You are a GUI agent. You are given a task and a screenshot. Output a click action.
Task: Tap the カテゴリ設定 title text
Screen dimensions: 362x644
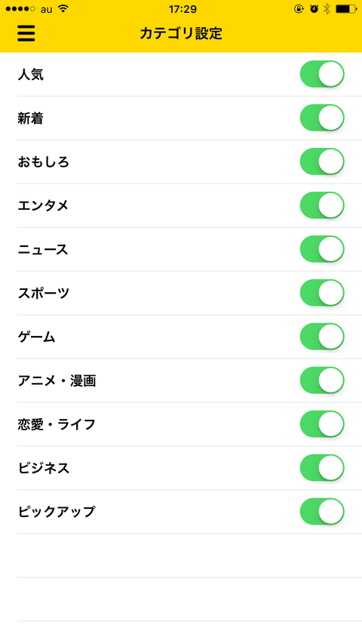(x=181, y=34)
